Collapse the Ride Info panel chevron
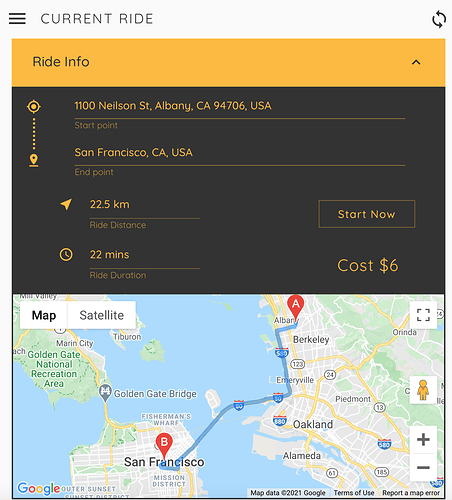 coord(416,62)
